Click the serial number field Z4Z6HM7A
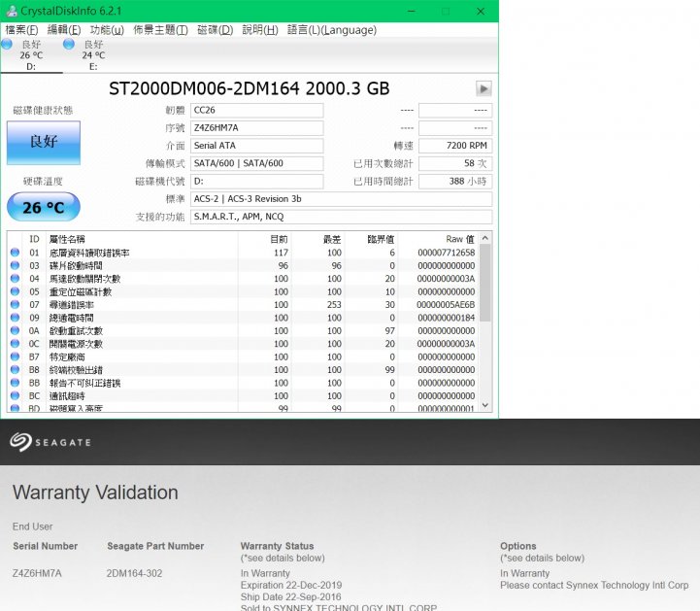Image resolution: width=700 pixels, height=611 pixels. pyautogui.click(x=256, y=128)
